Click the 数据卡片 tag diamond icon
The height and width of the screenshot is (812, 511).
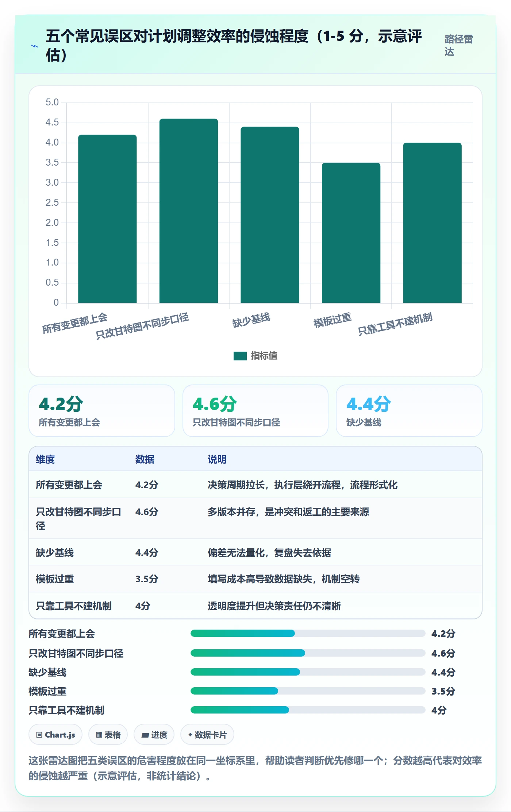[x=190, y=735]
